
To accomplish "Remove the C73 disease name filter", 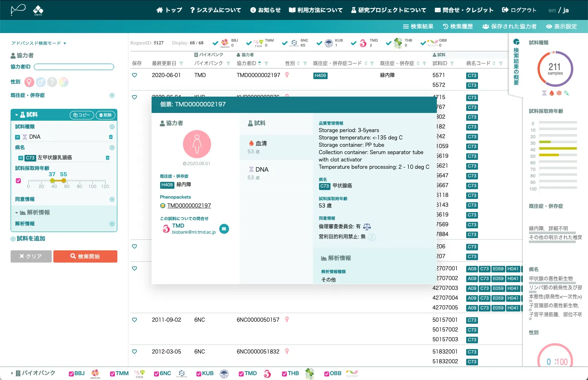I will coord(108,158).
